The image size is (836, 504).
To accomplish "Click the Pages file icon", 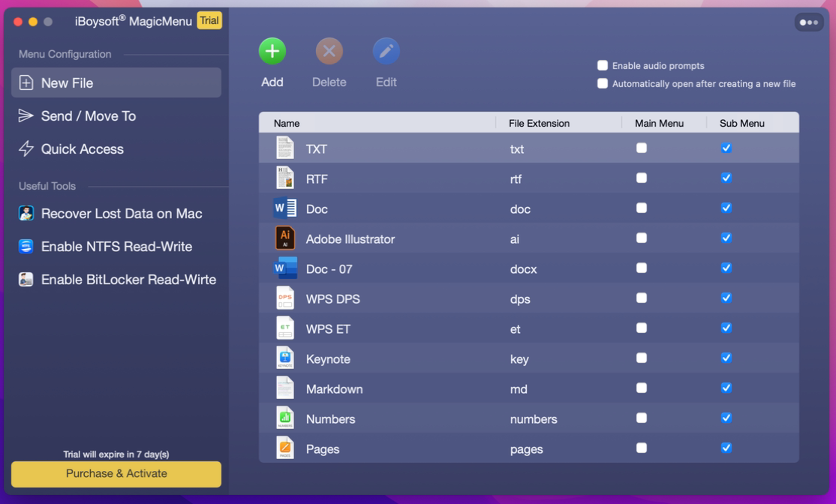I will 284,448.
